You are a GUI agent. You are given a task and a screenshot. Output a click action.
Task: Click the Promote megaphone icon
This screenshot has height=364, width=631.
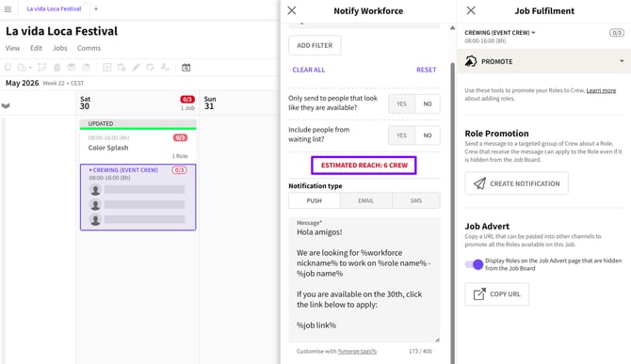pos(471,61)
